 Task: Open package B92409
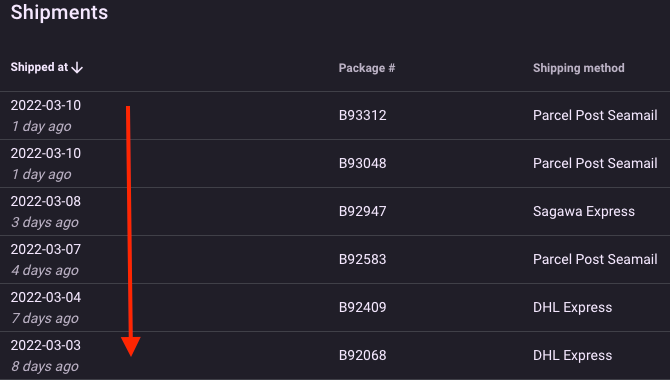pos(362,307)
